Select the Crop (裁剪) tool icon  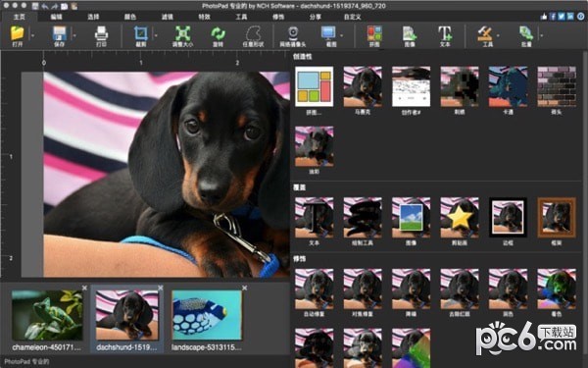point(140,33)
